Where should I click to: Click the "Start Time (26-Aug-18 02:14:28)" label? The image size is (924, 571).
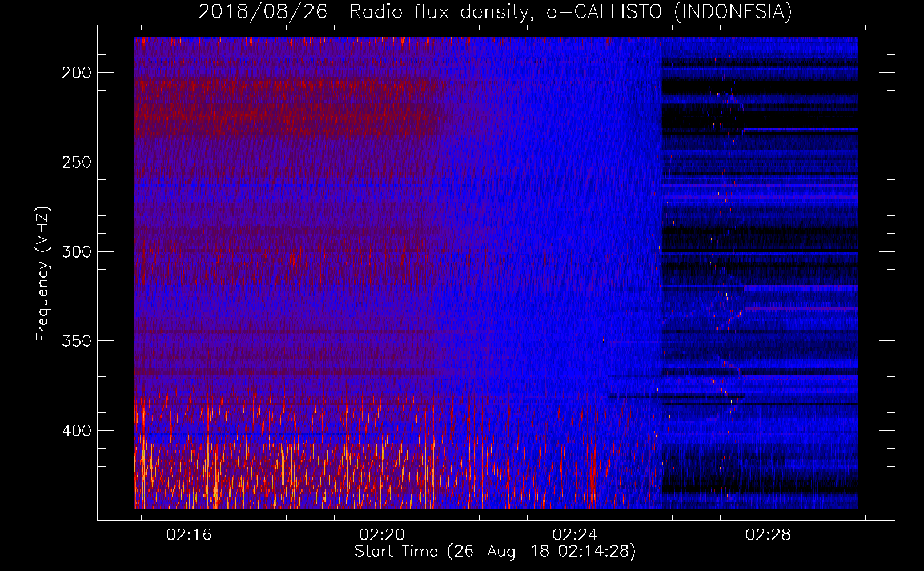tap(495, 552)
